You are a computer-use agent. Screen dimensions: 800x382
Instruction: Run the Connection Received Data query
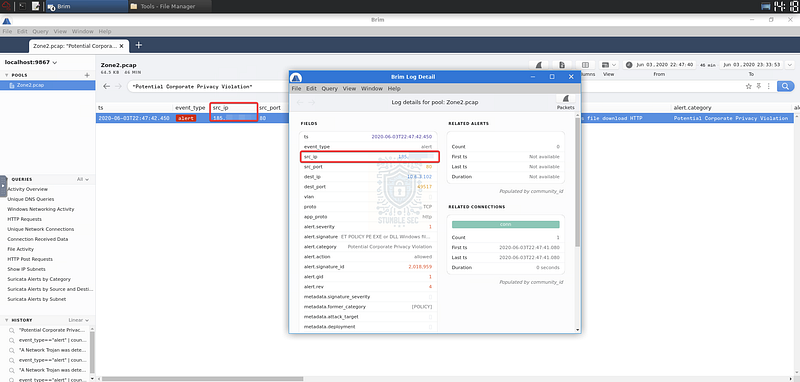click(38, 239)
